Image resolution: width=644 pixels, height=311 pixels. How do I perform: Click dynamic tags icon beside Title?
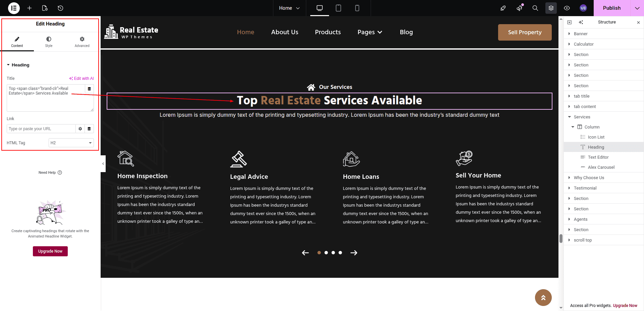(x=89, y=89)
